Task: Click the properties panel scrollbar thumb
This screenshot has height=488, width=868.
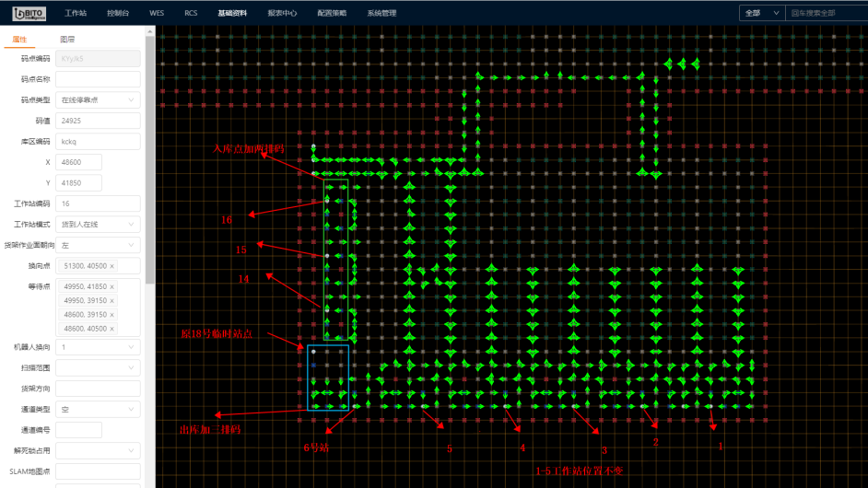Action: 150,160
